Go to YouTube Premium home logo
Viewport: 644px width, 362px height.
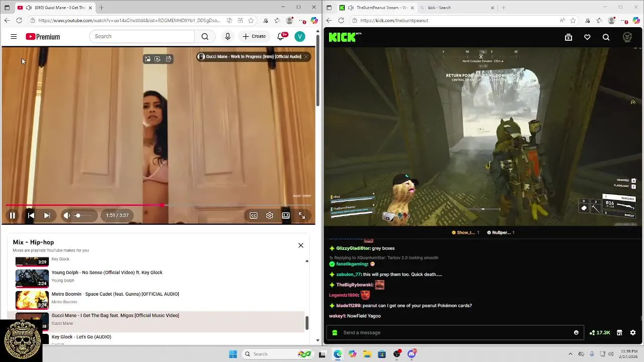43,37
